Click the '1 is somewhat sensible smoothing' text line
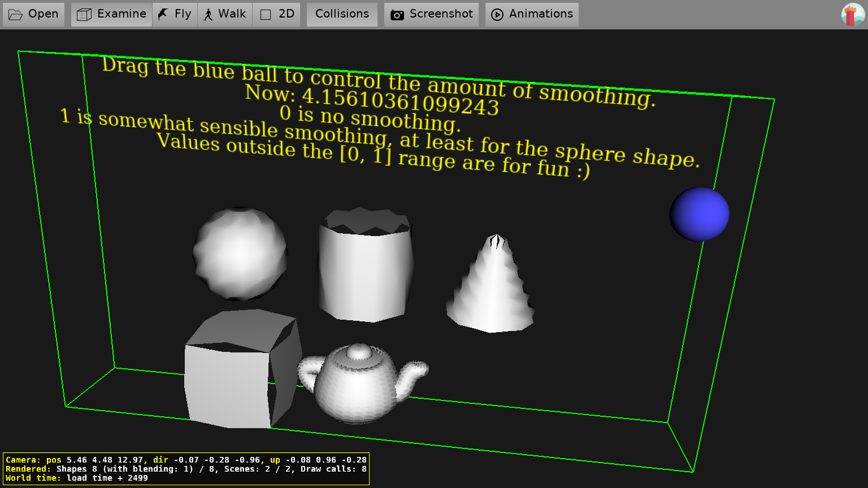 click(380, 139)
